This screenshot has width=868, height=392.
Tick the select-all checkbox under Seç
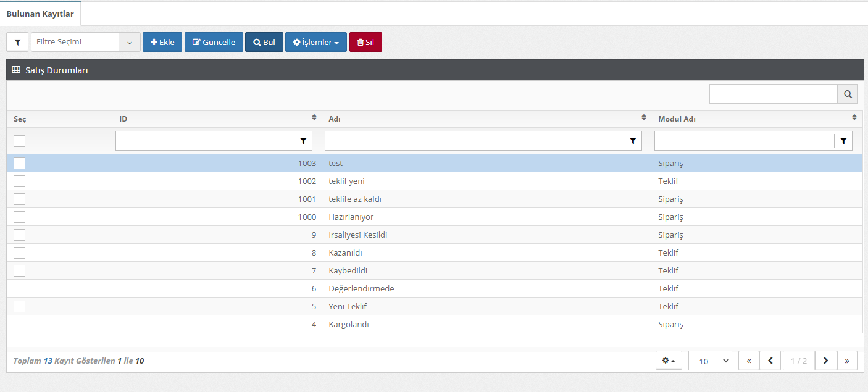pos(20,141)
